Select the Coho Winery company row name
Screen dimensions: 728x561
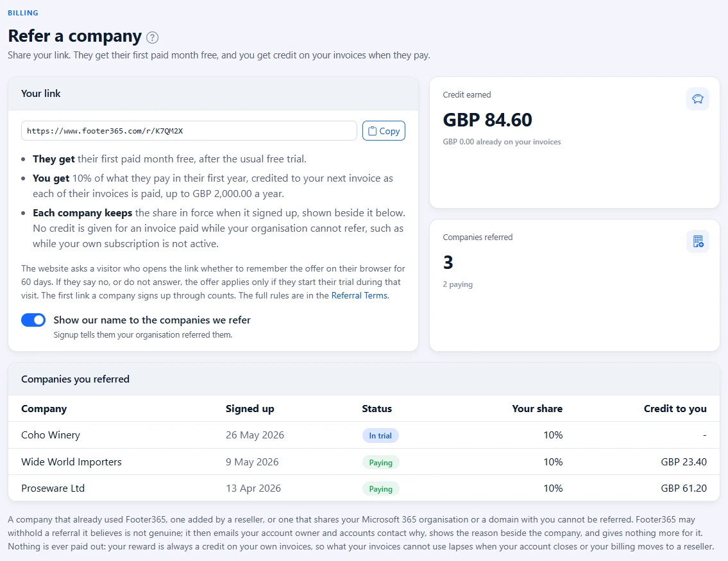point(51,435)
